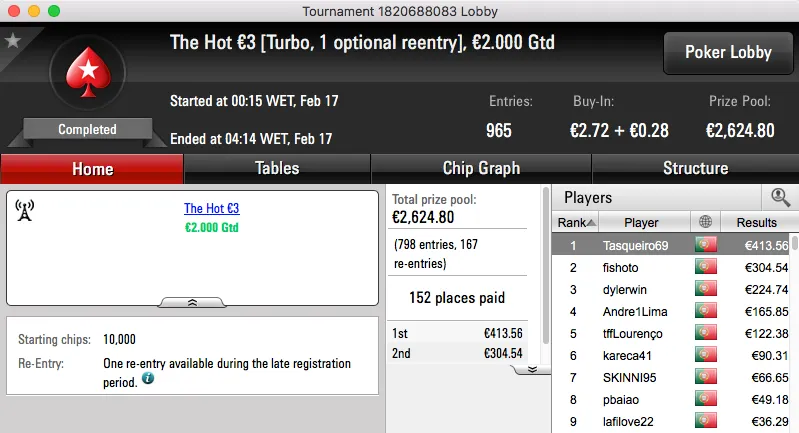This screenshot has height=433, width=799.
Task: Expand the prize payout list
Action: point(533,368)
